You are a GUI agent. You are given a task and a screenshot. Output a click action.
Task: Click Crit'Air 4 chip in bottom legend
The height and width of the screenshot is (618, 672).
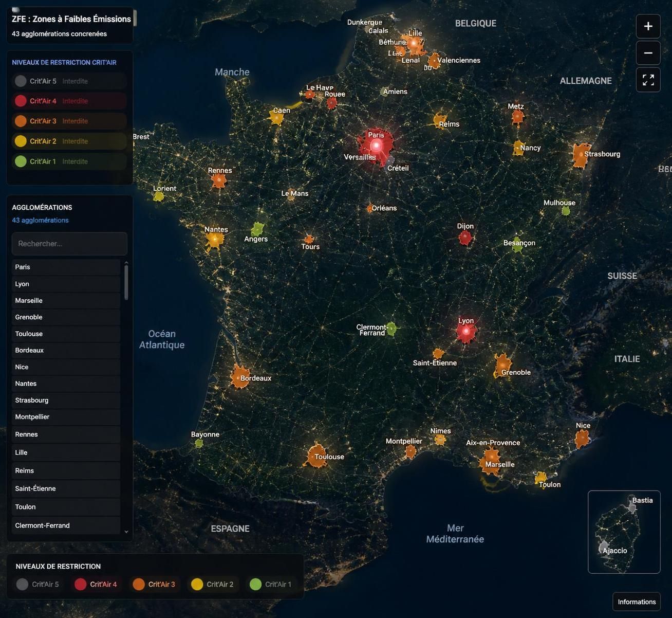coord(96,584)
